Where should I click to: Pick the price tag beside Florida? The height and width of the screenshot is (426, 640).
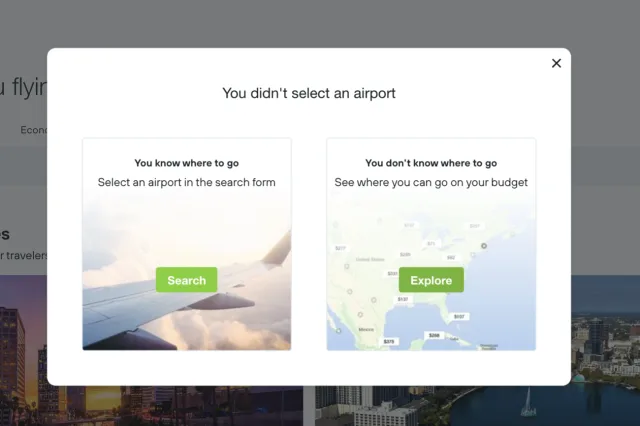click(459, 317)
